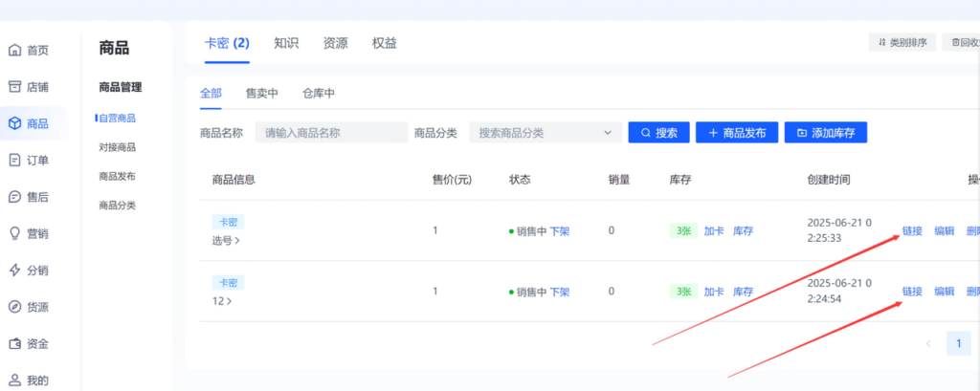The width and height of the screenshot is (980, 391).
Task: Select the 仓库中 filter tab
Action: (319, 93)
